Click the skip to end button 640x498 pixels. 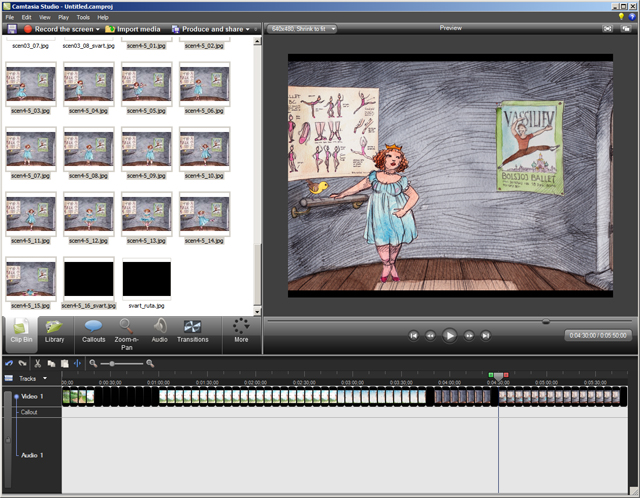coord(486,336)
